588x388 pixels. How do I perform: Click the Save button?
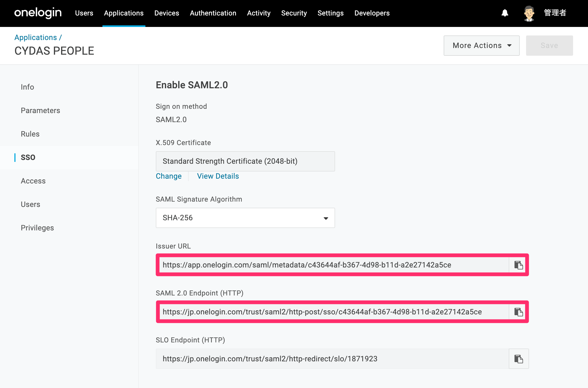(549, 46)
